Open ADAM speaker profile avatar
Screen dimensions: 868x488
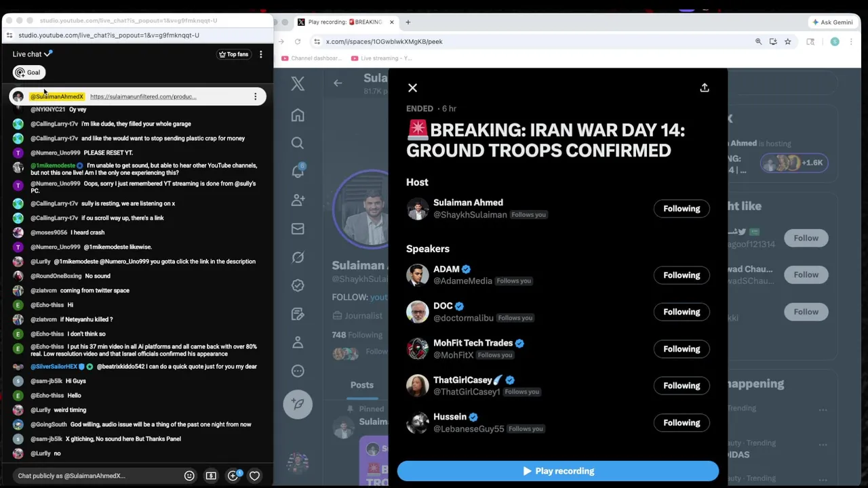pos(418,275)
